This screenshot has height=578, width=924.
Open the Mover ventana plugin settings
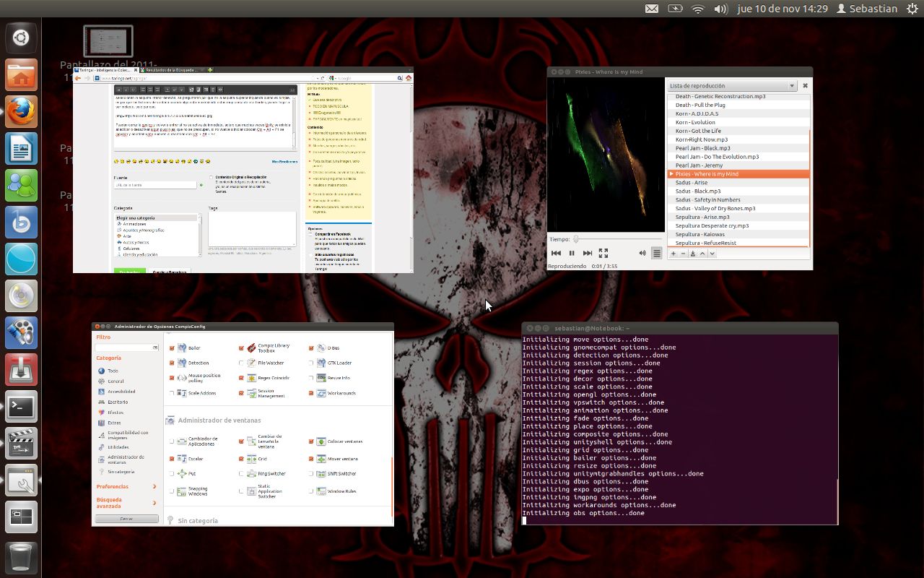coord(336,459)
